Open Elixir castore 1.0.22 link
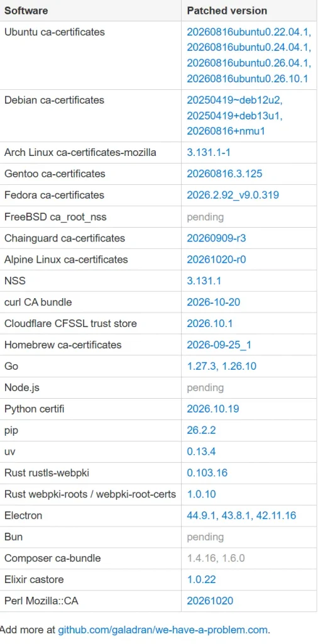The image size is (318, 644). [x=201, y=580]
